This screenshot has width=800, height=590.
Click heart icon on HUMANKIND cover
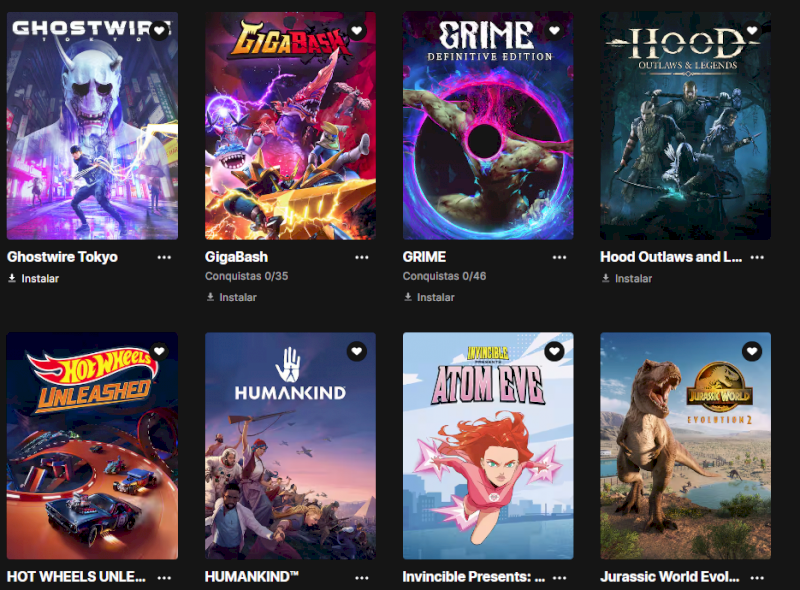click(x=357, y=351)
